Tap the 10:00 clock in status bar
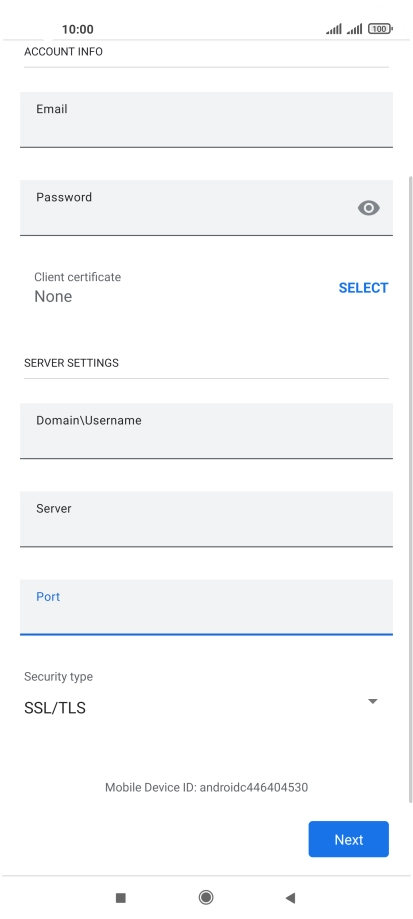Image resolution: width=413 pixels, height=919 pixels. (78, 29)
